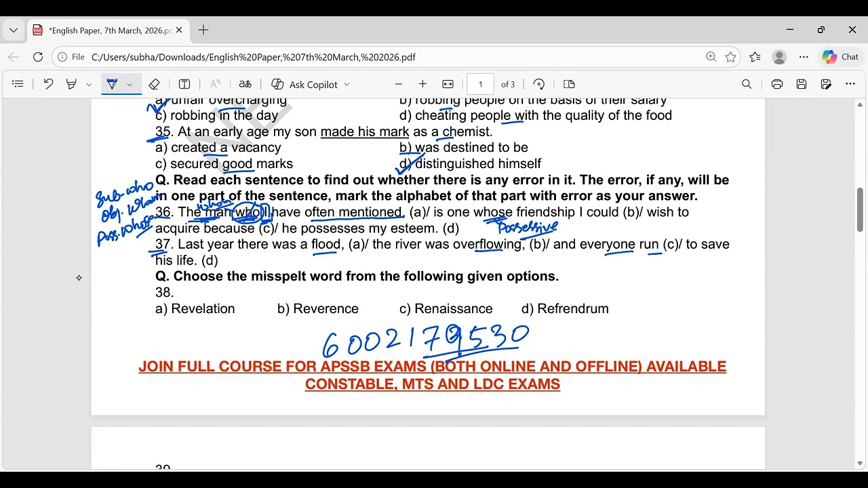Toggle the PDF table of contents

pos(18,84)
